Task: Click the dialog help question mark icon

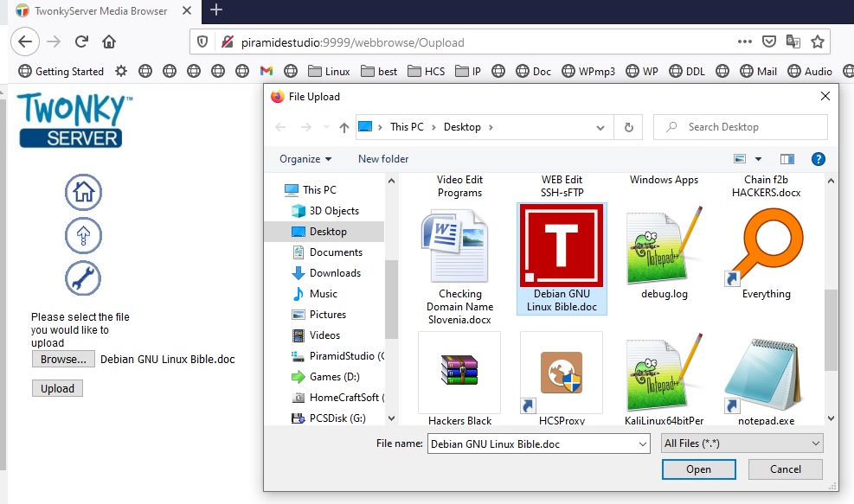Action: coord(818,159)
